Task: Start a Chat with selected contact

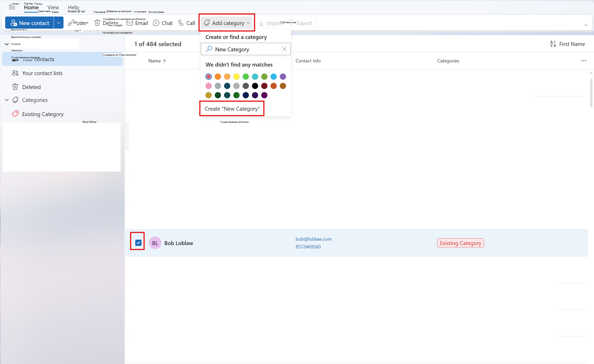Action: [x=163, y=23]
